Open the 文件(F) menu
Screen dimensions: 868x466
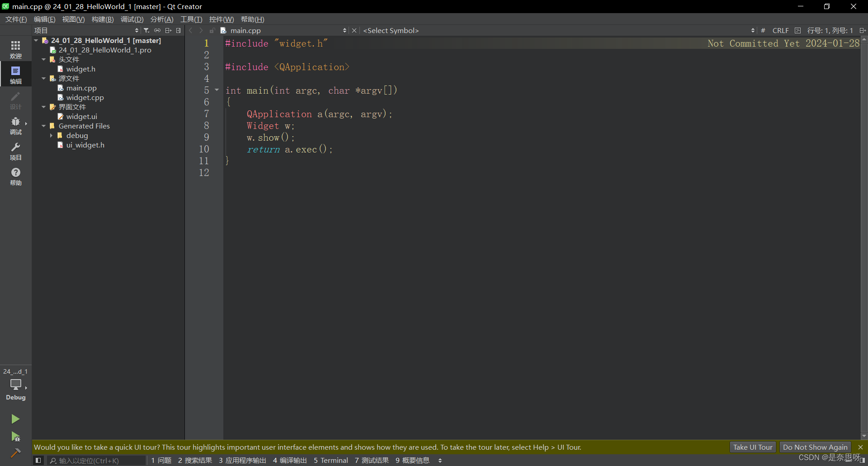pyautogui.click(x=16, y=19)
